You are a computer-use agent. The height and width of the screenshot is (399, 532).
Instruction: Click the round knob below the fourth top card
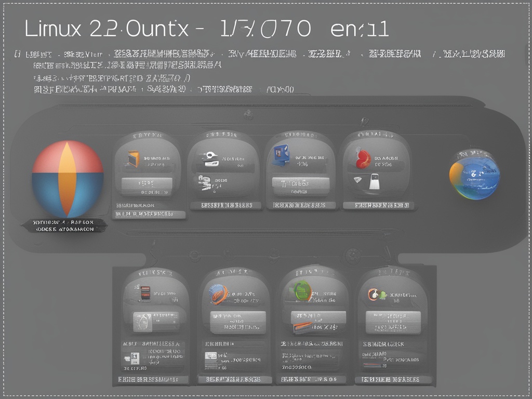click(x=353, y=255)
